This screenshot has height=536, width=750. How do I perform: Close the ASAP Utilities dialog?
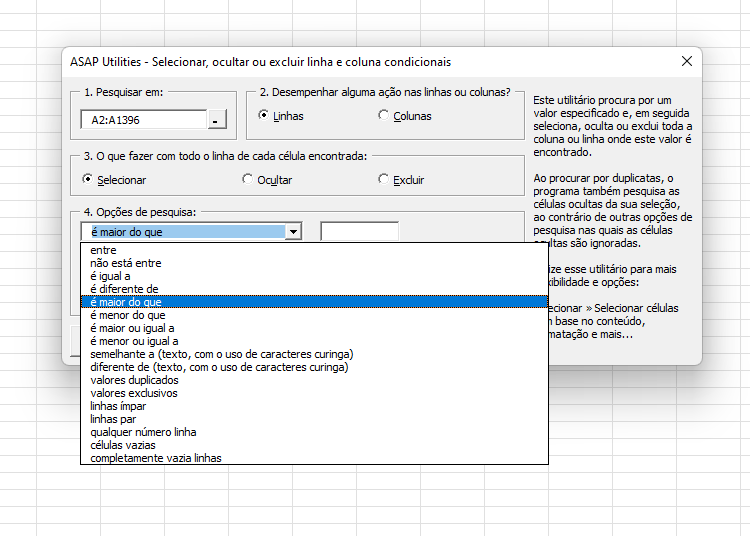(x=686, y=61)
